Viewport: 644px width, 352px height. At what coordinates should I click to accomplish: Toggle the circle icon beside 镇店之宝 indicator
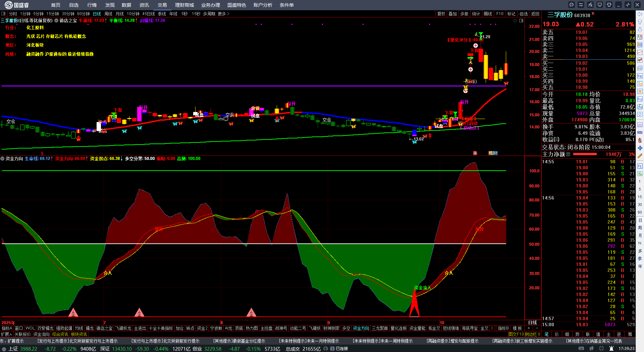[56, 20]
